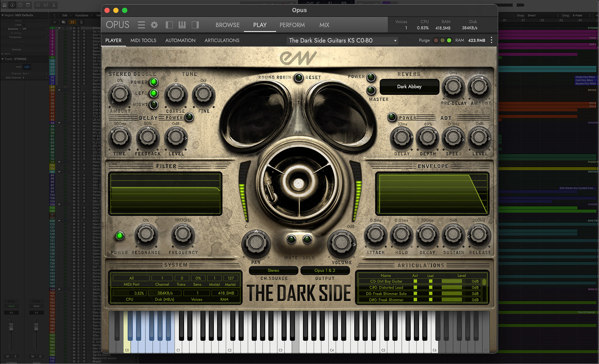
Task: Click the Tune Fine knob
Action: [x=204, y=94]
